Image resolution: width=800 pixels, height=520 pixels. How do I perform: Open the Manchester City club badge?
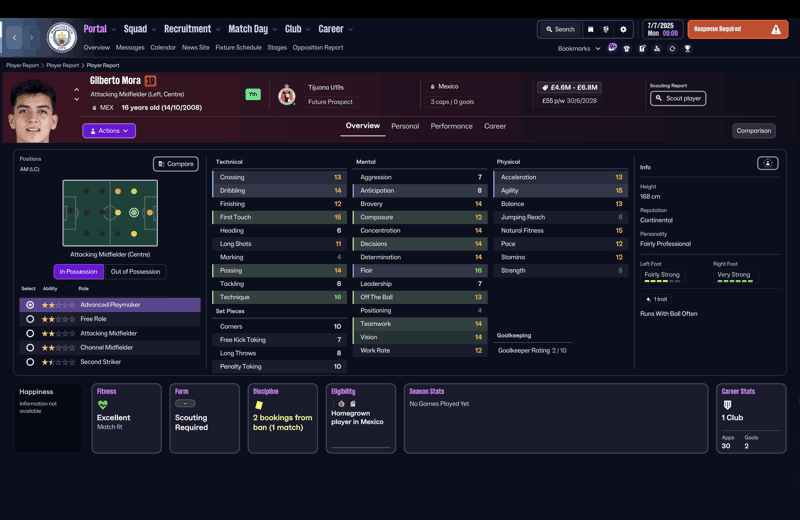click(x=62, y=37)
